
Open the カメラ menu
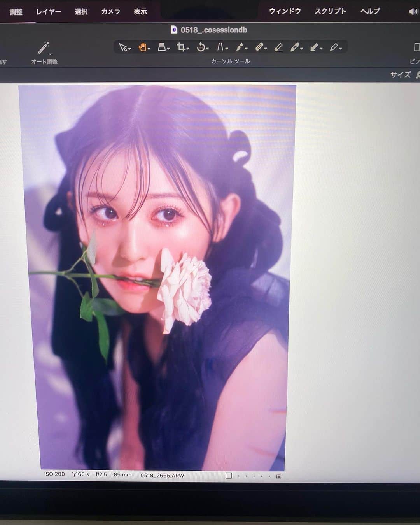coord(110,12)
